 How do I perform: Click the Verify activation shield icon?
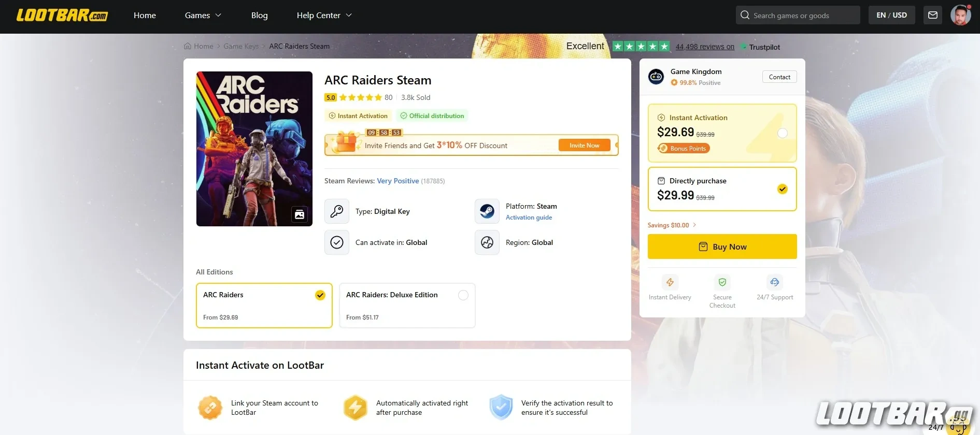click(x=501, y=408)
